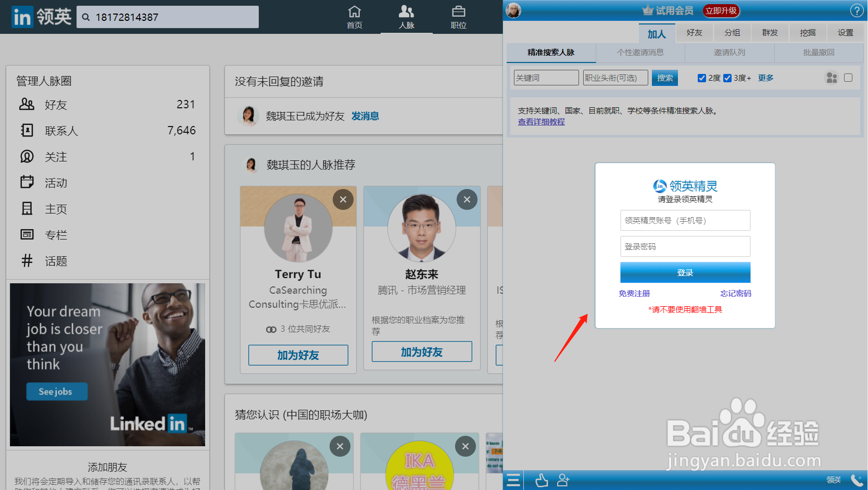The height and width of the screenshot is (490, 868).
Task: Tick the select-all checkbox beside group icon
Action: click(848, 78)
